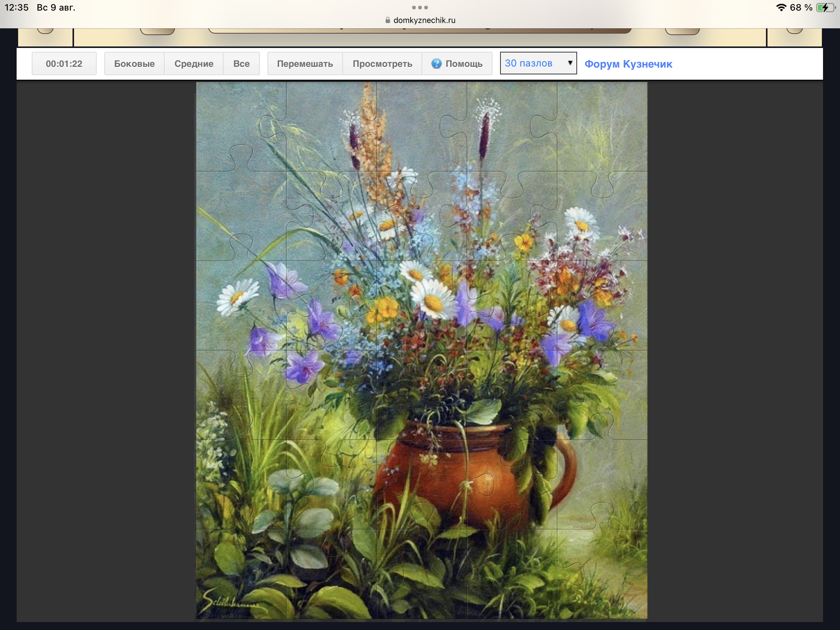Tap the lock icon beside the site address
This screenshot has width=840, height=630.
pos(388,20)
